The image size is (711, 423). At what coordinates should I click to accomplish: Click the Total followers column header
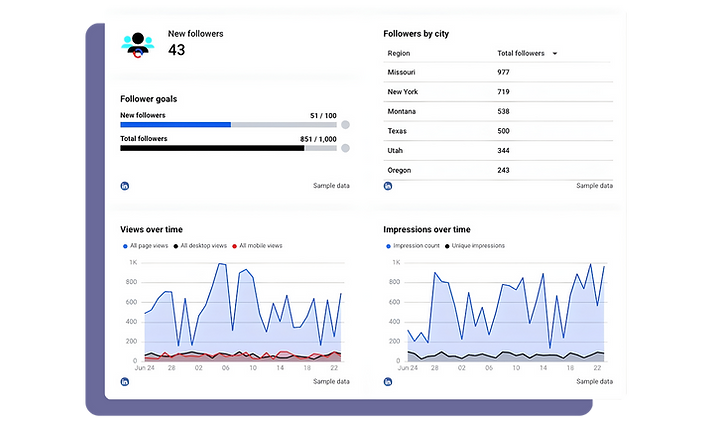(x=521, y=53)
